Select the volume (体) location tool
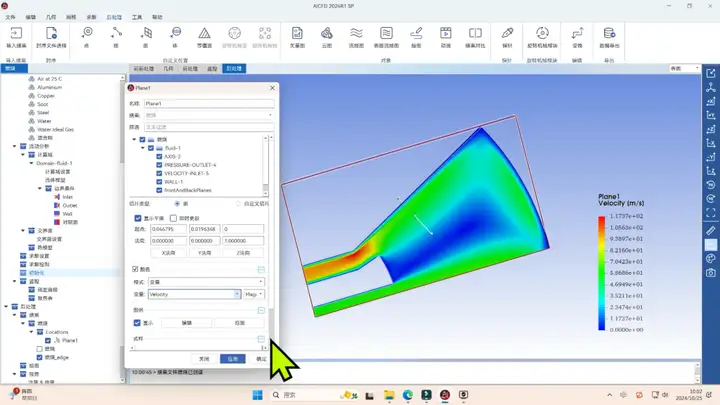Screen dimensions: 720x405 175,37
